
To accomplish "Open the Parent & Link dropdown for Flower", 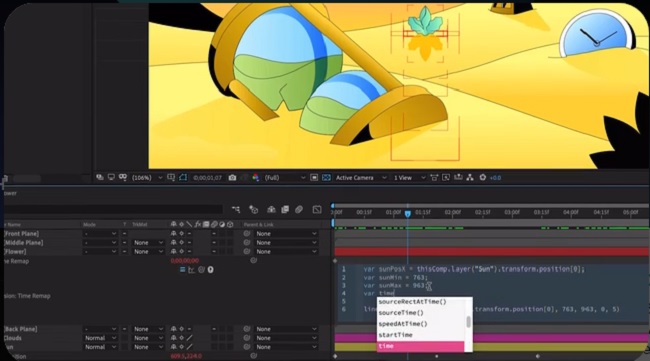I will (x=286, y=252).
